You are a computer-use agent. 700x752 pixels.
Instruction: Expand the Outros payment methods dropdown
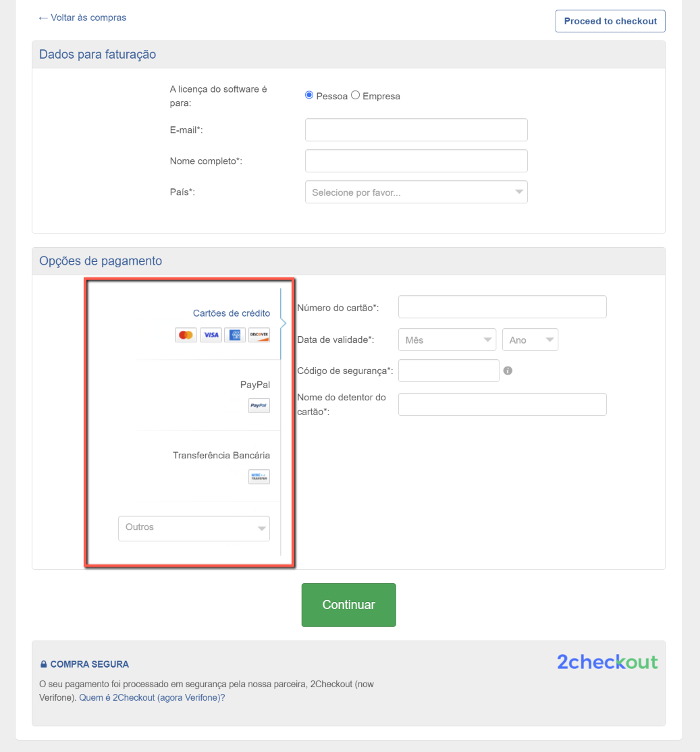coord(194,529)
